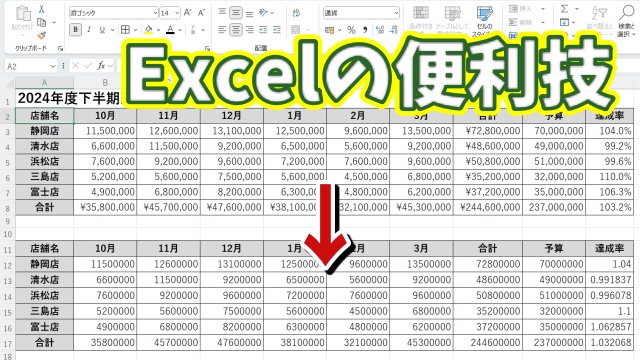Open Cell Styles (セルのスタイル) icon
640x360 pixels.
(484, 13)
